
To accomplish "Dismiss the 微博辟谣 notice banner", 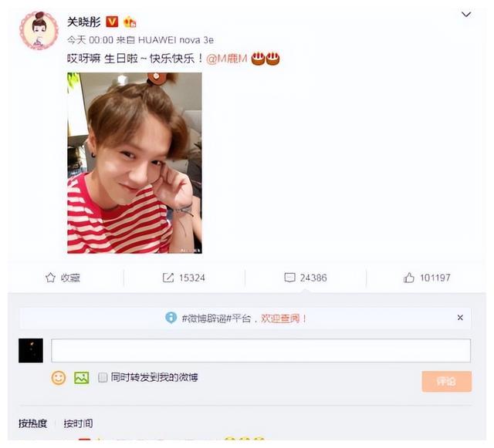I will [460, 318].
